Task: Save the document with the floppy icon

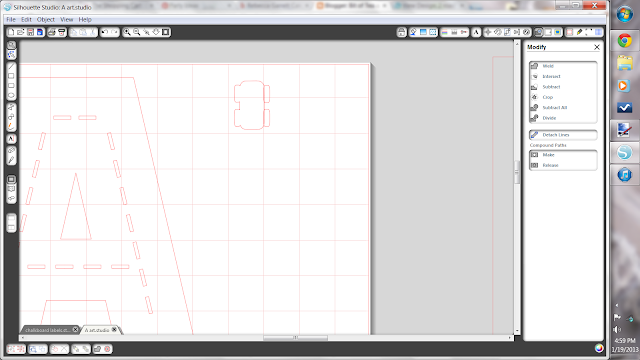Action: [30, 32]
